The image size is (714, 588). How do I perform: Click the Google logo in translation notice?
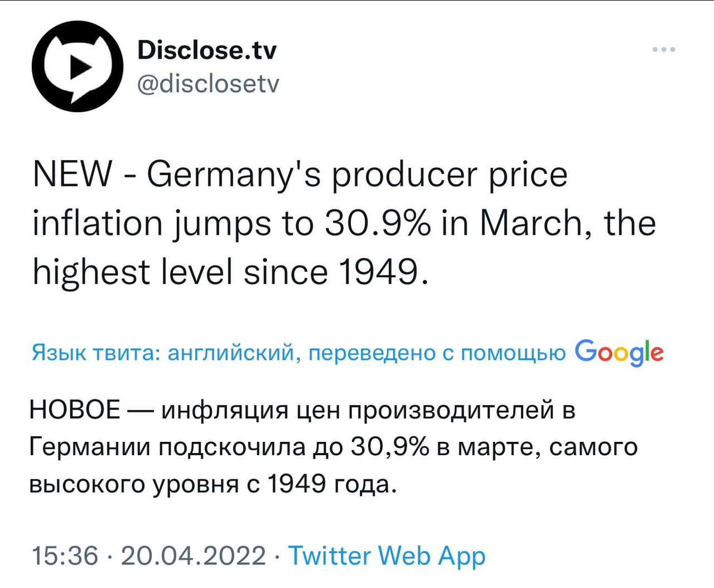[x=619, y=353]
